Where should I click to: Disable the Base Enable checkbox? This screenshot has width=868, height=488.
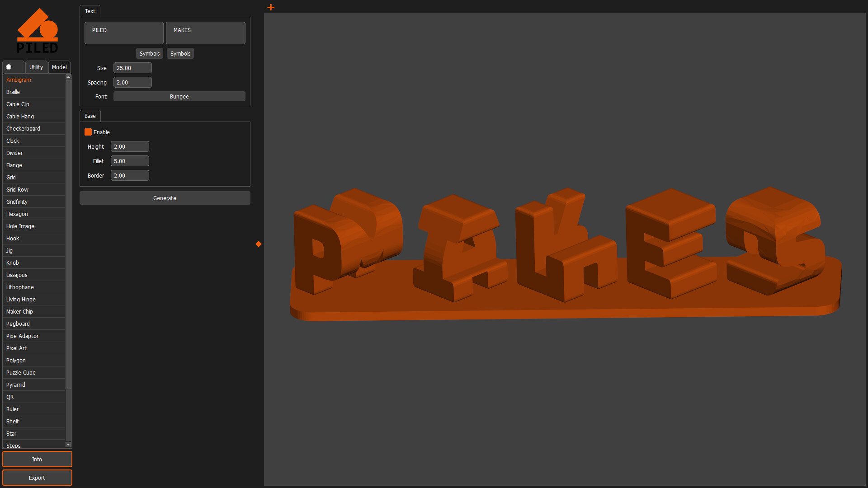click(88, 132)
